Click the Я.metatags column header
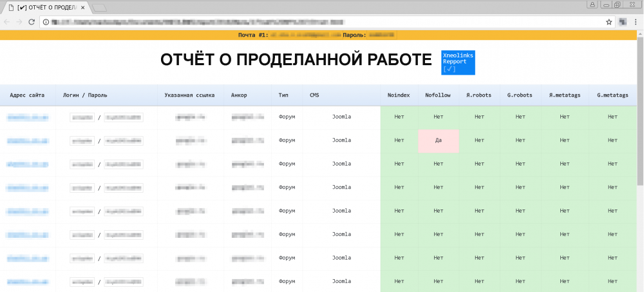The width and height of the screenshot is (644, 292). point(564,95)
